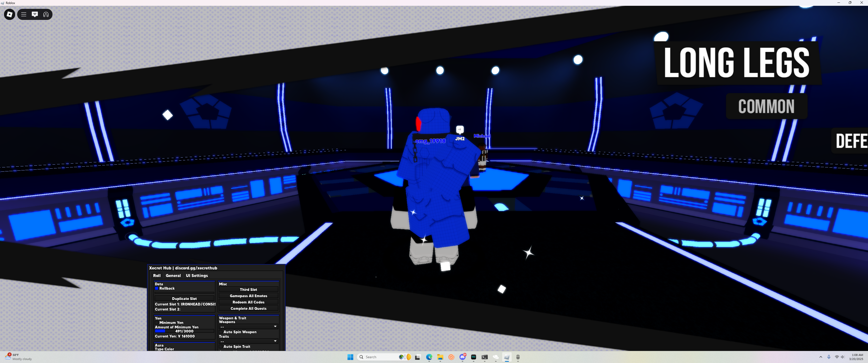Click the Roblox logo menu button
Viewport: 868px width, 363px height.
pos(9,14)
